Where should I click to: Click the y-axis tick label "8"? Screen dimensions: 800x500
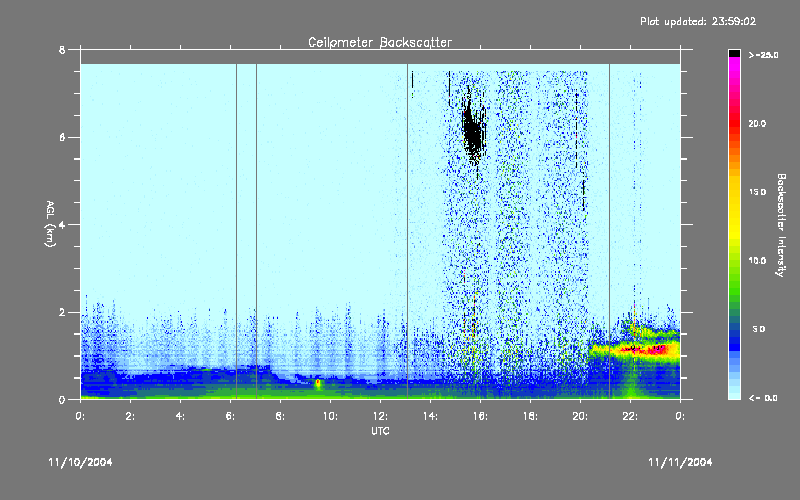62,49
